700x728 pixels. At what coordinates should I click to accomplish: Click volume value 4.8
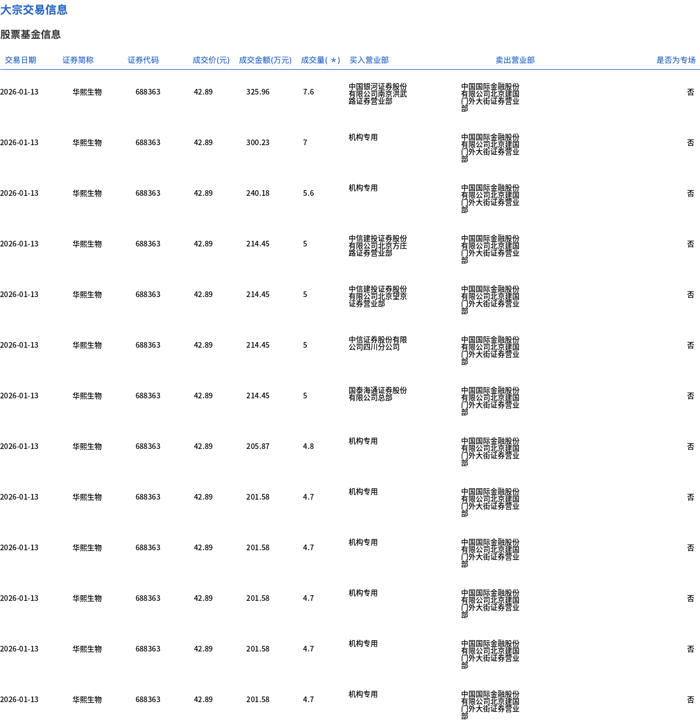point(308,447)
